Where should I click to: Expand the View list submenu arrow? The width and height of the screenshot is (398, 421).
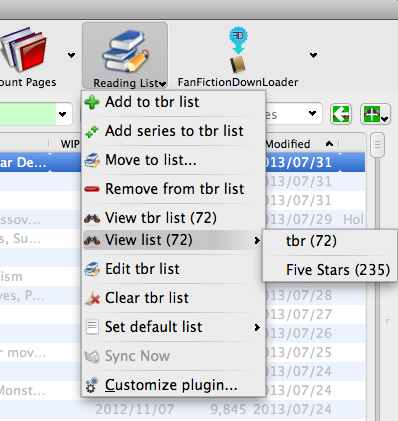pos(257,240)
